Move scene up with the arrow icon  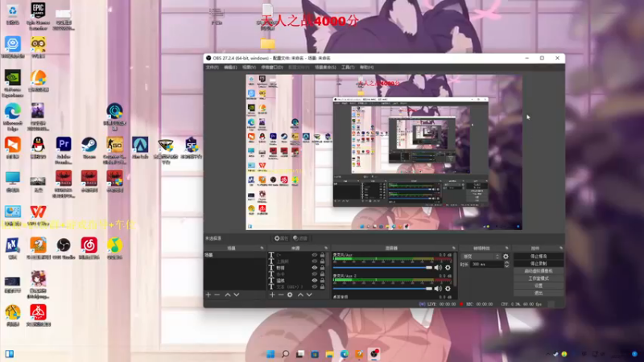point(228,294)
